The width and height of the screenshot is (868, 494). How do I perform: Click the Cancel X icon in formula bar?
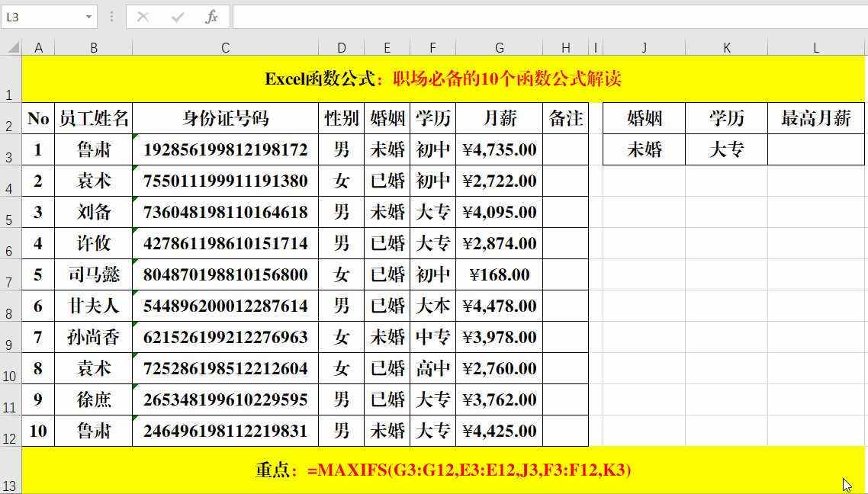(143, 17)
